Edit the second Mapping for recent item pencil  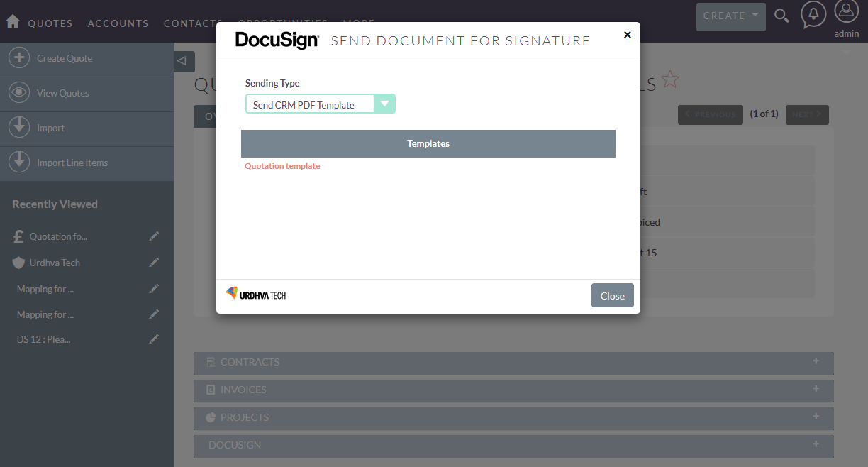154,314
